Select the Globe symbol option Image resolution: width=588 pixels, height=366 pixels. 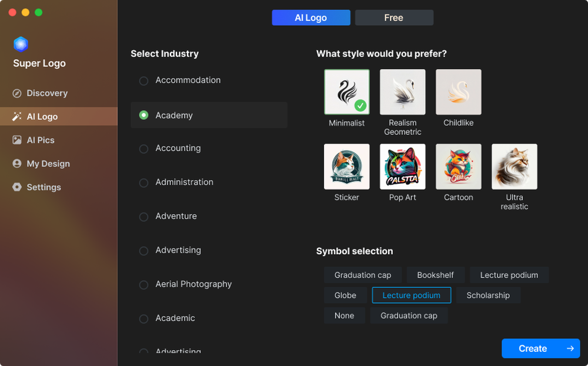pyautogui.click(x=345, y=295)
